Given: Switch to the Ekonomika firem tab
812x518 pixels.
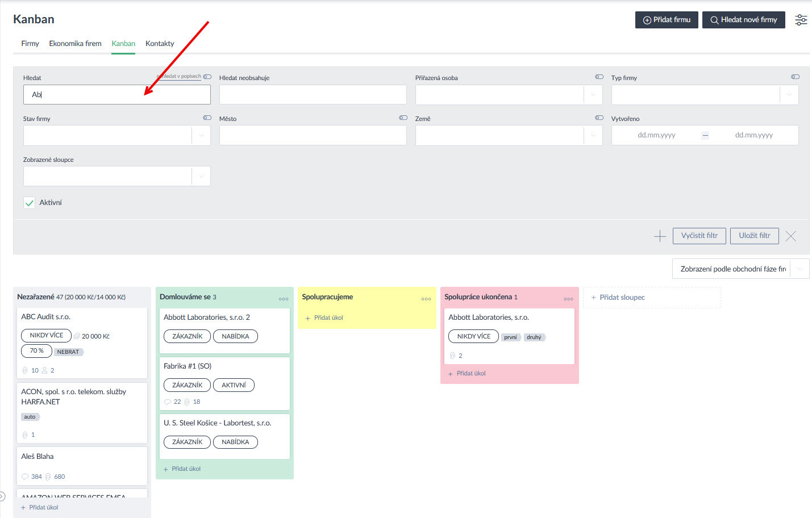Looking at the screenshot, I should pyautogui.click(x=75, y=44).
